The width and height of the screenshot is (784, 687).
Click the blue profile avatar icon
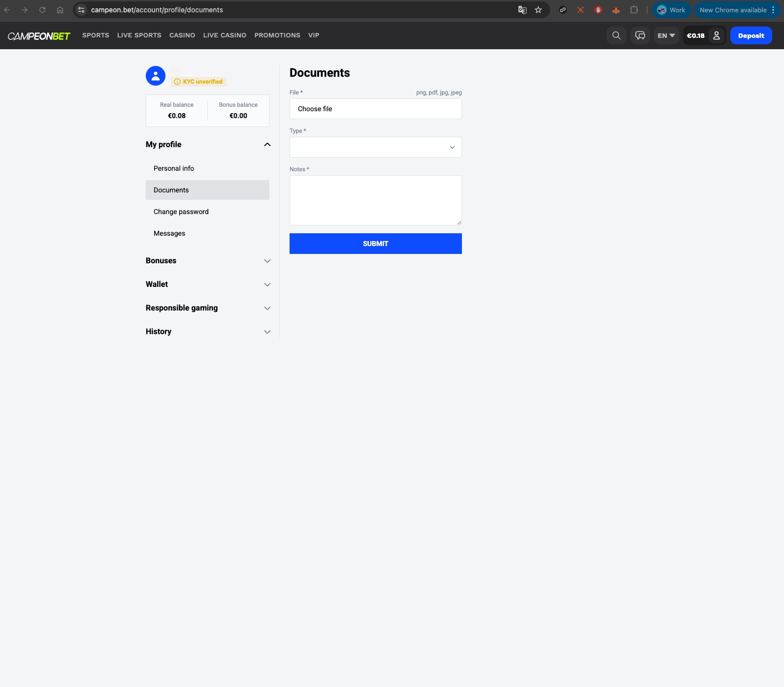click(x=156, y=76)
